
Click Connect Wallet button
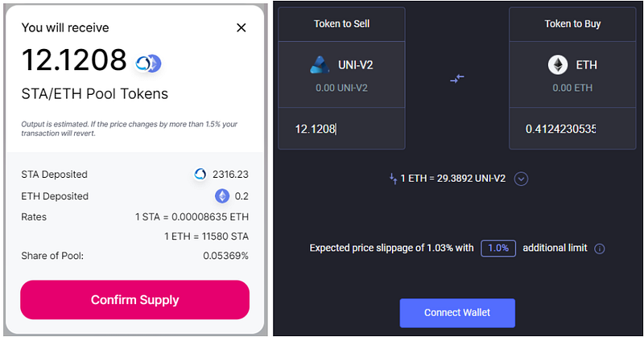click(457, 312)
